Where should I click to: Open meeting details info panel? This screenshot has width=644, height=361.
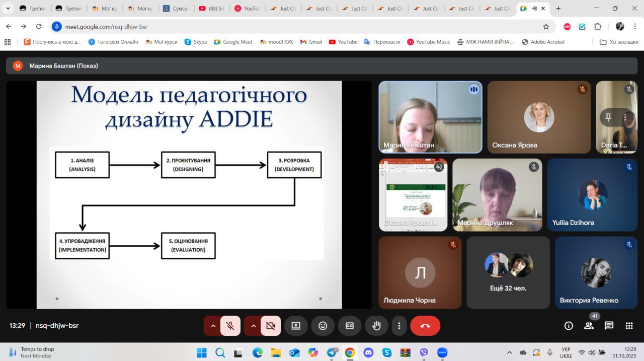(569, 326)
